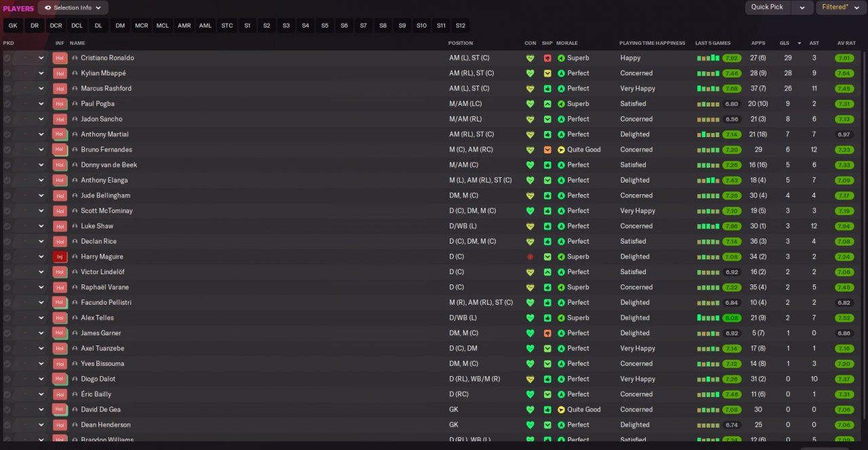Image resolution: width=868 pixels, height=450 pixels.
Task: Click Cristiano Ronaldo's last 5 games bars
Action: [x=708, y=58]
